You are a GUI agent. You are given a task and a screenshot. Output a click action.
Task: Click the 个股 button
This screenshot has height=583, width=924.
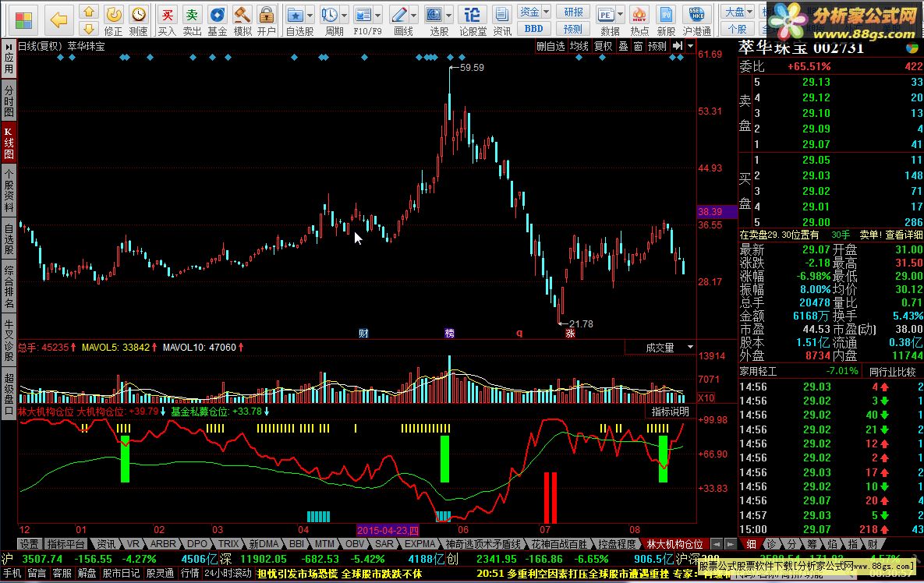point(738,29)
